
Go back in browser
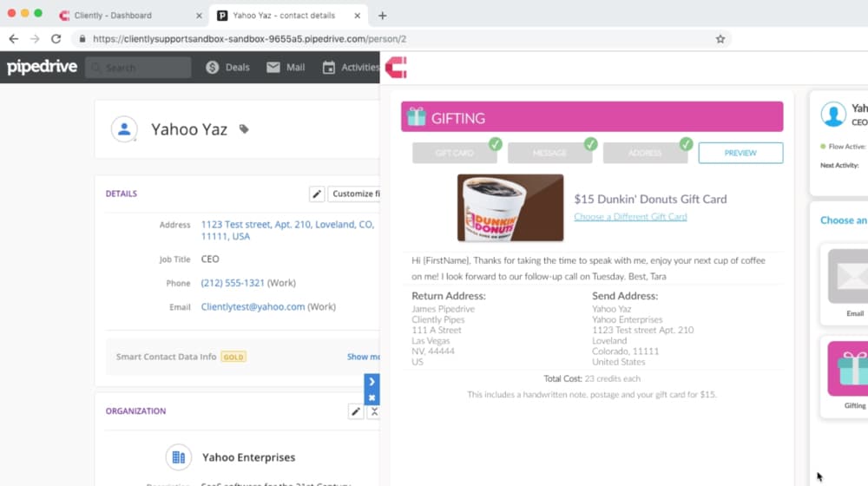[x=14, y=39]
